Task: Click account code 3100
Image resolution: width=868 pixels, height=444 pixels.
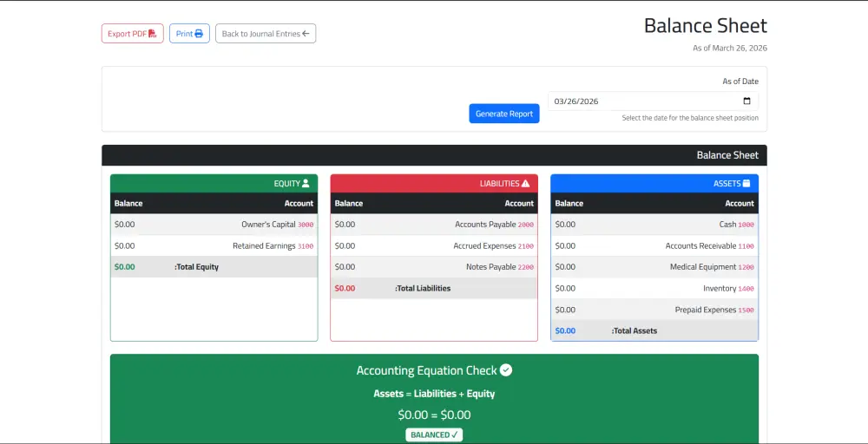Action: click(x=306, y=246)
